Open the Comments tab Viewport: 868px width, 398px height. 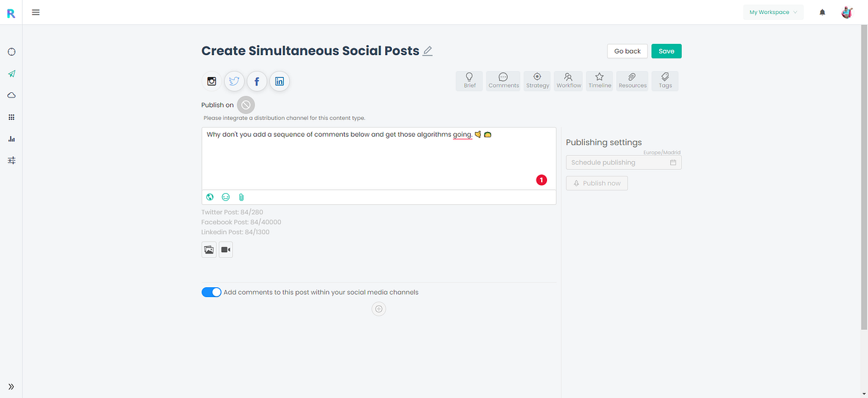[x=503, y=81]
